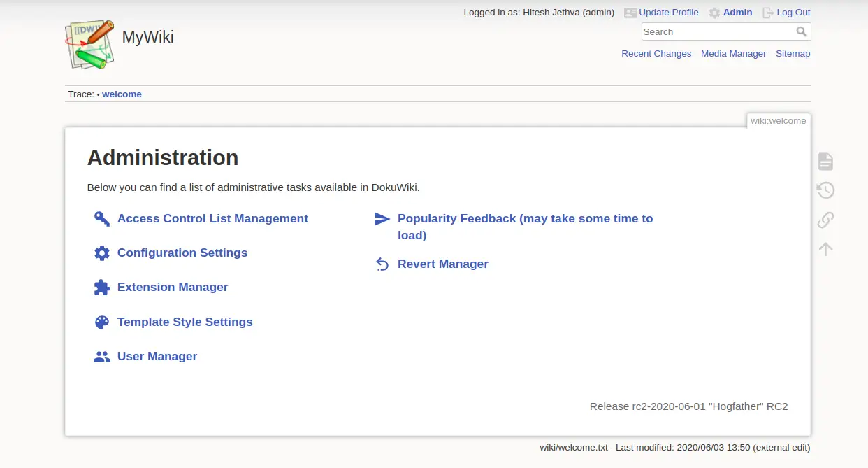This screenshot has width=868, height=468.
Task: Log out via the Log Out link
Action: pyautogui.click(x=794, y=13)
